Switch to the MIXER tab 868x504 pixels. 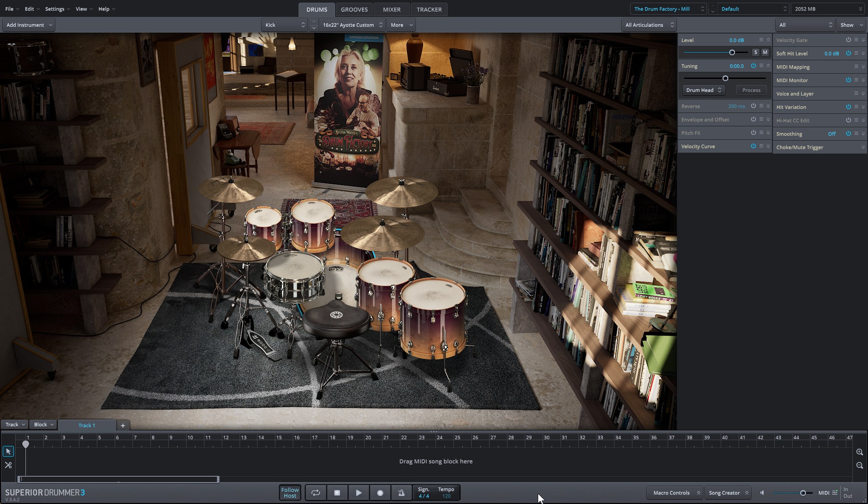391,9
